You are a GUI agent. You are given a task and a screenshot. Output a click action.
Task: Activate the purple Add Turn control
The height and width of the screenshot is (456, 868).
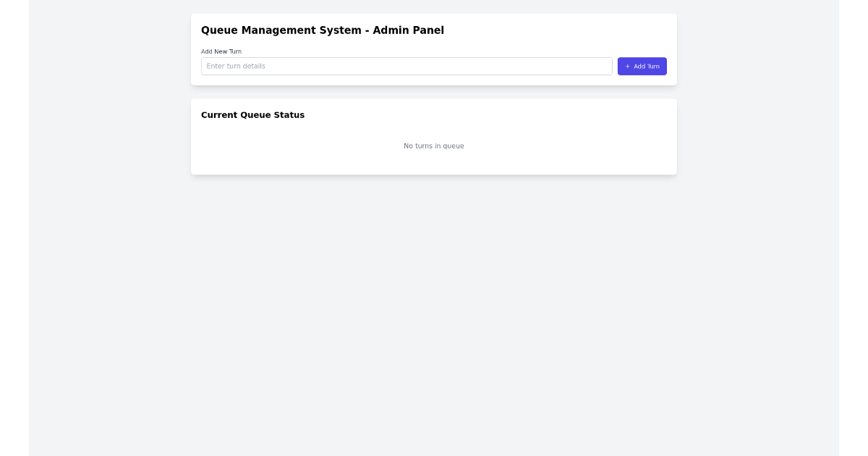pyautogui.click(x=642, y=66)
